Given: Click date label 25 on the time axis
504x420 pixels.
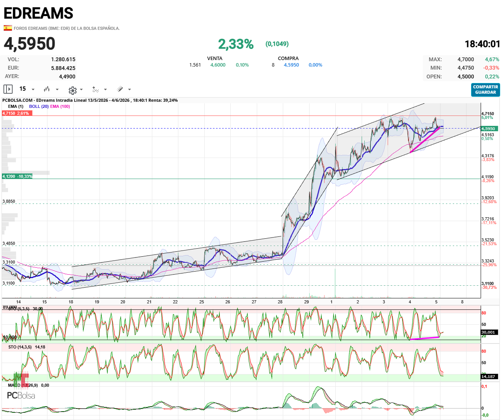Looking at the screenshot, I should pyautogui.click(x=202, y=302).
